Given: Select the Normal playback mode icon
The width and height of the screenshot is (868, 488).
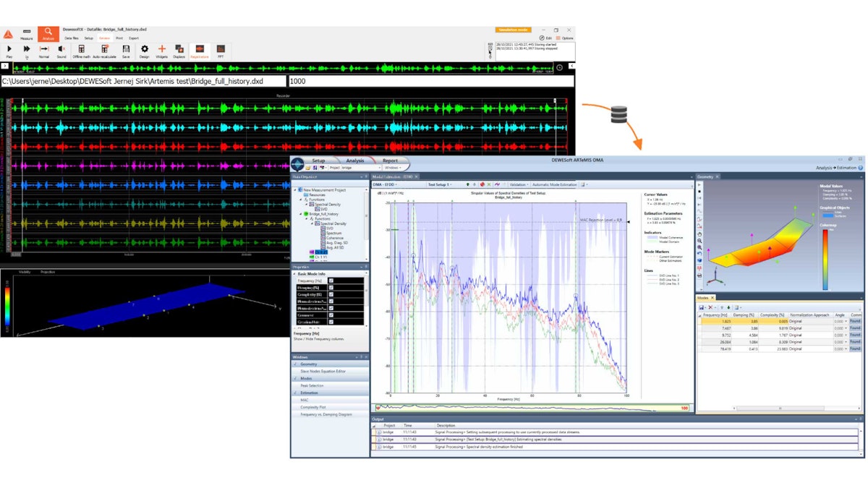Looking at the screenshot, I should (44, 50).
